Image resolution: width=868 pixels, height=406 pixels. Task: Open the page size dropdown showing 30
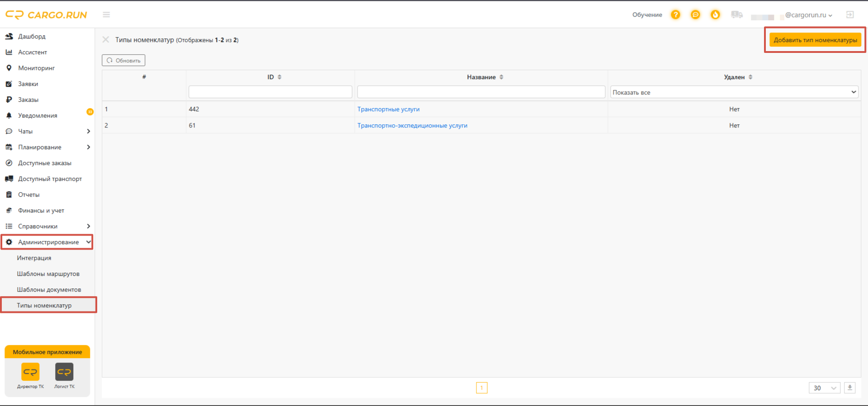pos(825,388)
